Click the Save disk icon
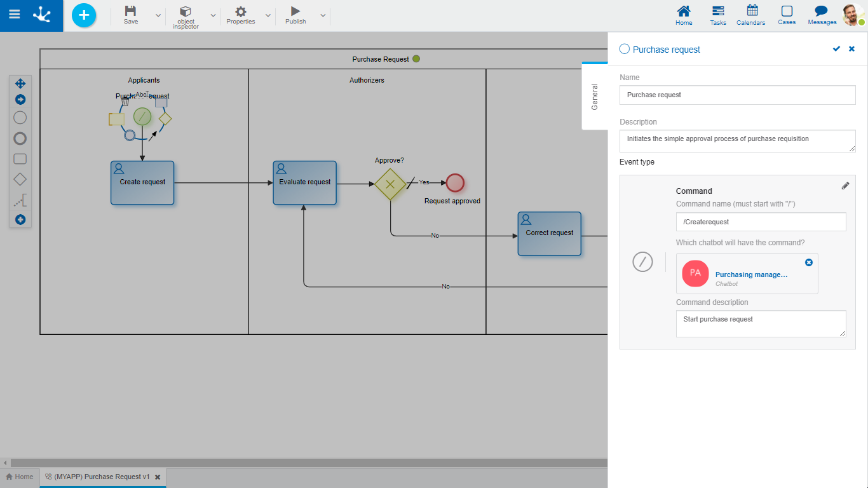Viewport: 868px width, 488px height. (x=130, y=11)
